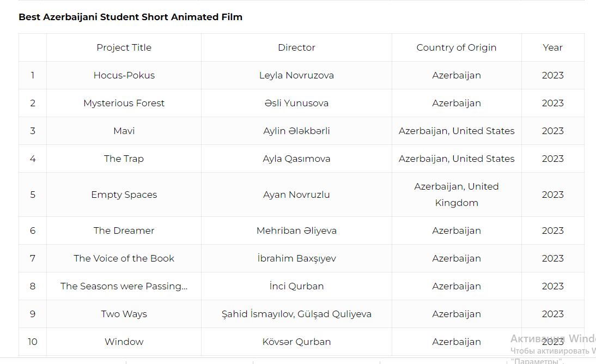Viewport: 596px width, 364px height.
Task: Click 'Azerbaijan, United Kingdom' country cell
Action: pos(456,195)
